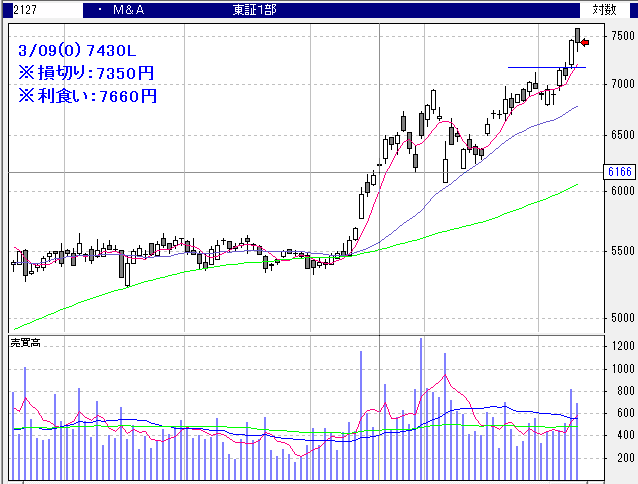Click the 7000 price axis label

622,84
